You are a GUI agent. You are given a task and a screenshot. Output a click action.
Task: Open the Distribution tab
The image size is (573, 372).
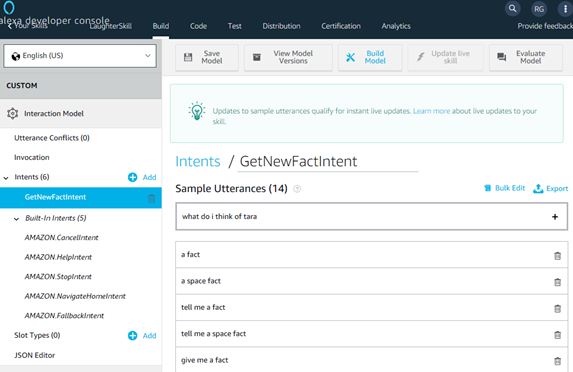[281, 26]
